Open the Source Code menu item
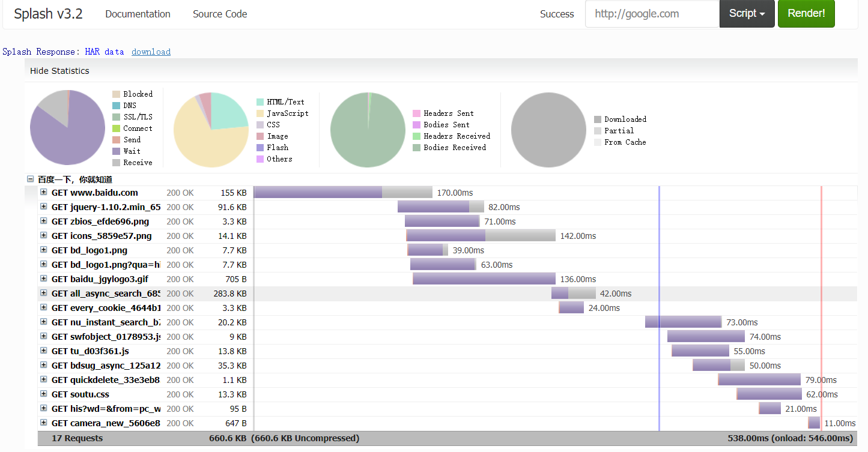 point(220,14)
